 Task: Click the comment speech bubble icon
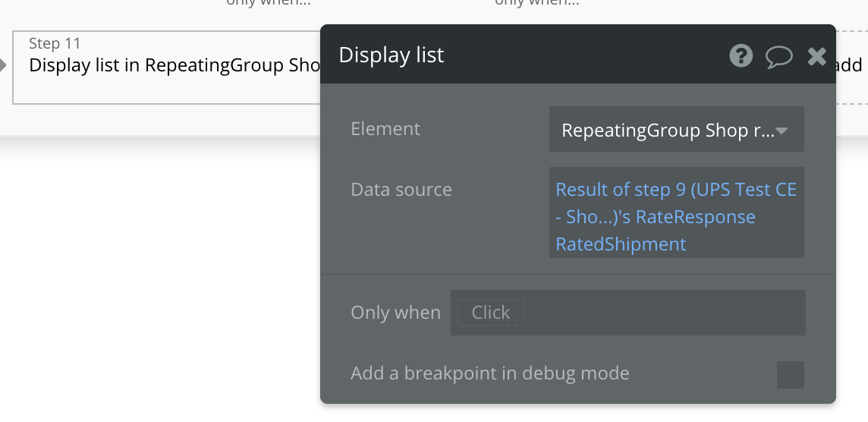pyautogui.click(x=778, y=56)
